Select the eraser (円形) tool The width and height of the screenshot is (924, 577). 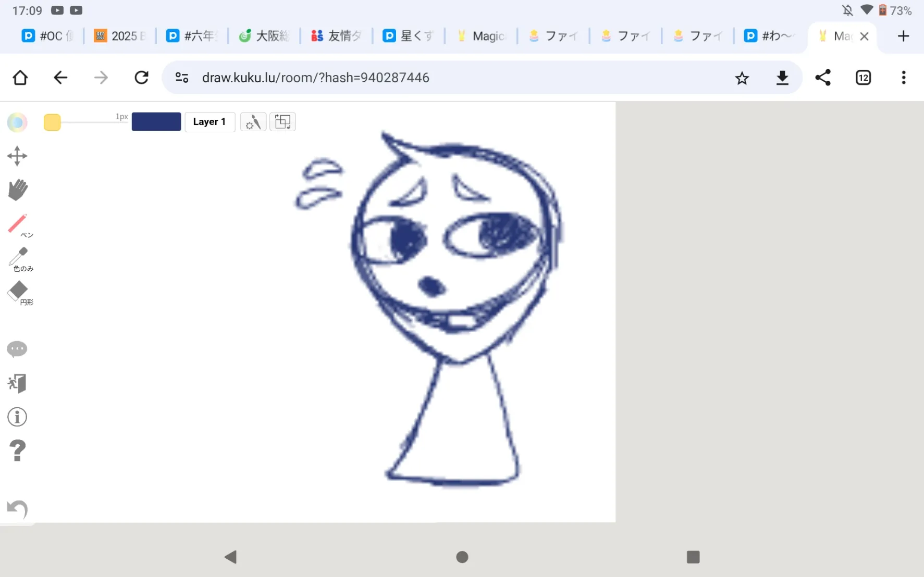(20, 293)
